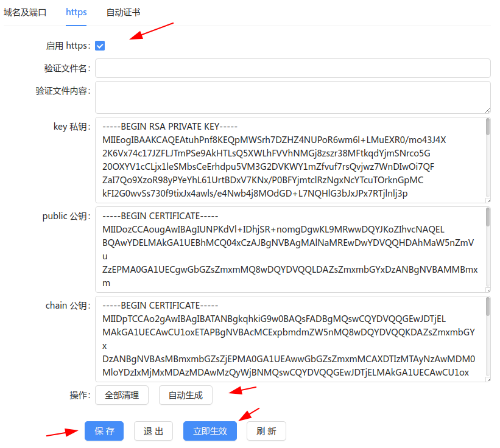500x448 pixels.
Task: Focus the 验证文件内容 text area
Action: [x=292, y=97]
